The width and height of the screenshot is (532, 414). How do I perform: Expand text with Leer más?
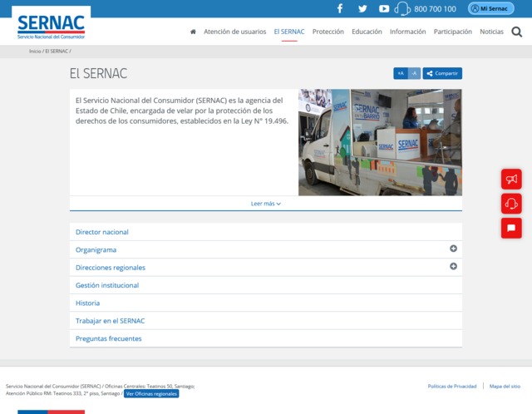tap(266, 203)
